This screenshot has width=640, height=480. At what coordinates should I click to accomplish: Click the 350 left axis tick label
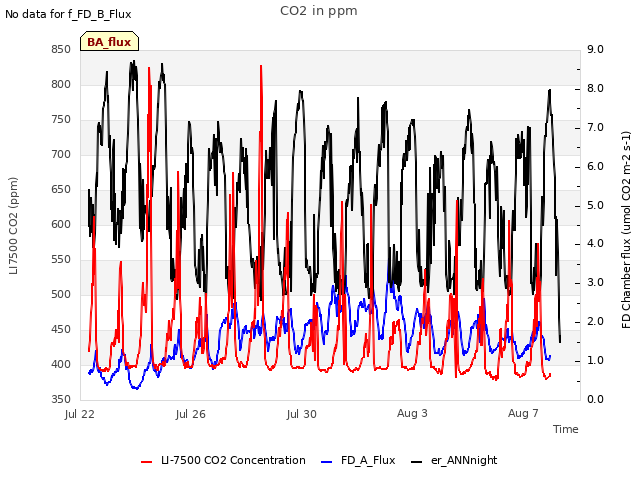[61, 400]
